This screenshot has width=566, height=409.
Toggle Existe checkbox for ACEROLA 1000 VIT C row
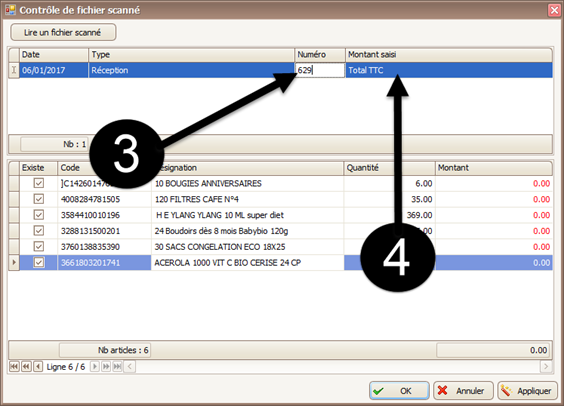coord(39,262)
